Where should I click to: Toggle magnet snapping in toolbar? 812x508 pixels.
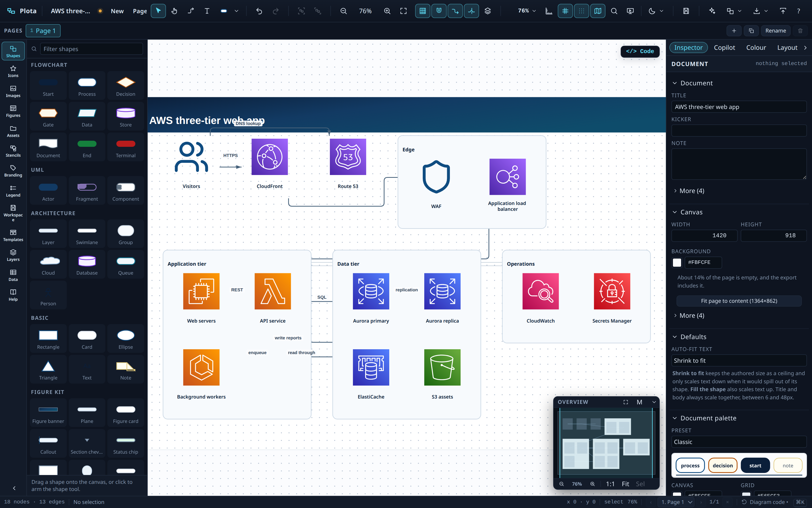[x=439, y=11]
